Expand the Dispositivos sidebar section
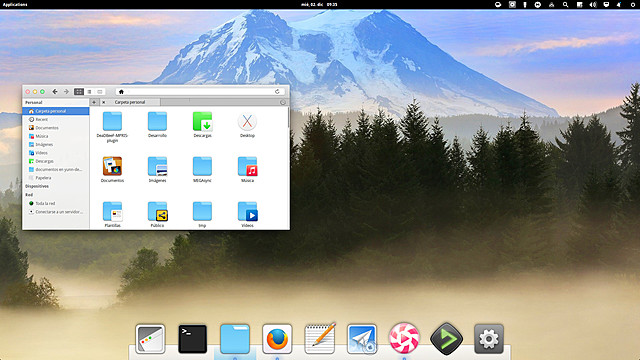 [x=37, y=186]
